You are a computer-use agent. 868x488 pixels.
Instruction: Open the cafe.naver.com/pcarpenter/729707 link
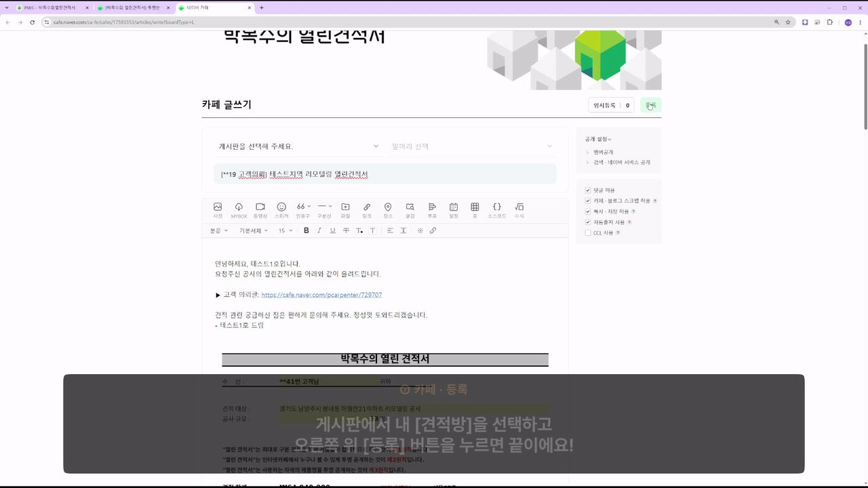(x=321, y=295)
